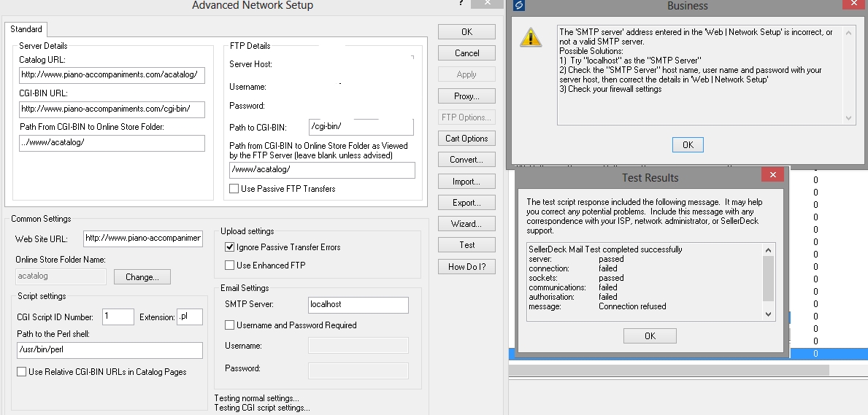The image size is (868, 415).
Task: Click the question mark help icon in title bar
Action: [x=461, y=4]
